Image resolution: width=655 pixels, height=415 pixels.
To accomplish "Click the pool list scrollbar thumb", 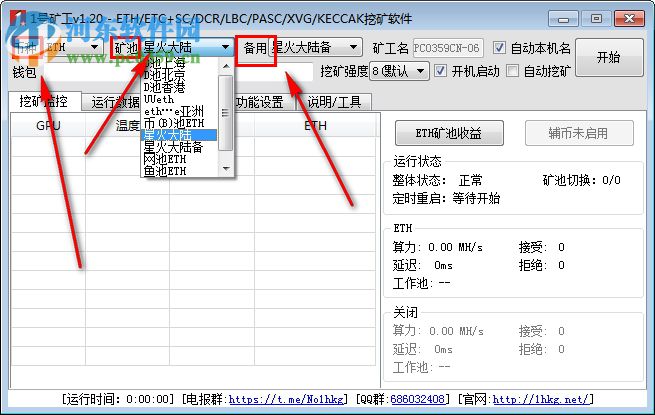I will pyautogui.click(x=226, y=113).
